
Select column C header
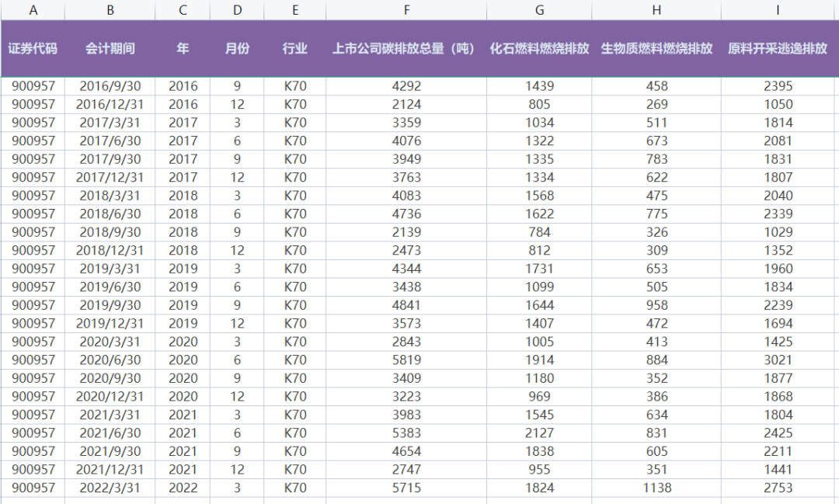[x=183, y=10]
